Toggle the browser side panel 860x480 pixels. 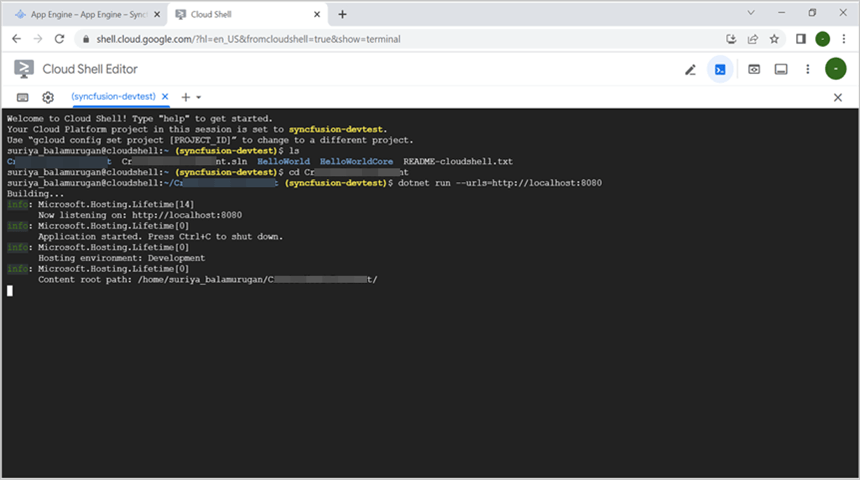[x=801, y=39]
